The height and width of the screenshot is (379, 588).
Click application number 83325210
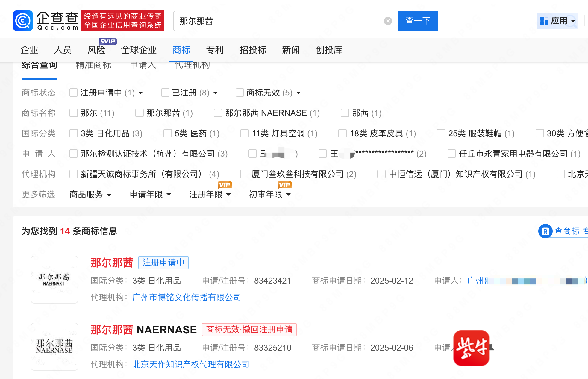(272, 348)
